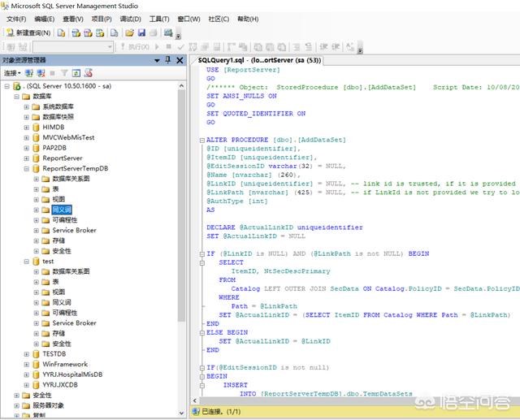The image size is (520, 420).
Task: Click the increase indent icon
Action: [x=336, y=47]
